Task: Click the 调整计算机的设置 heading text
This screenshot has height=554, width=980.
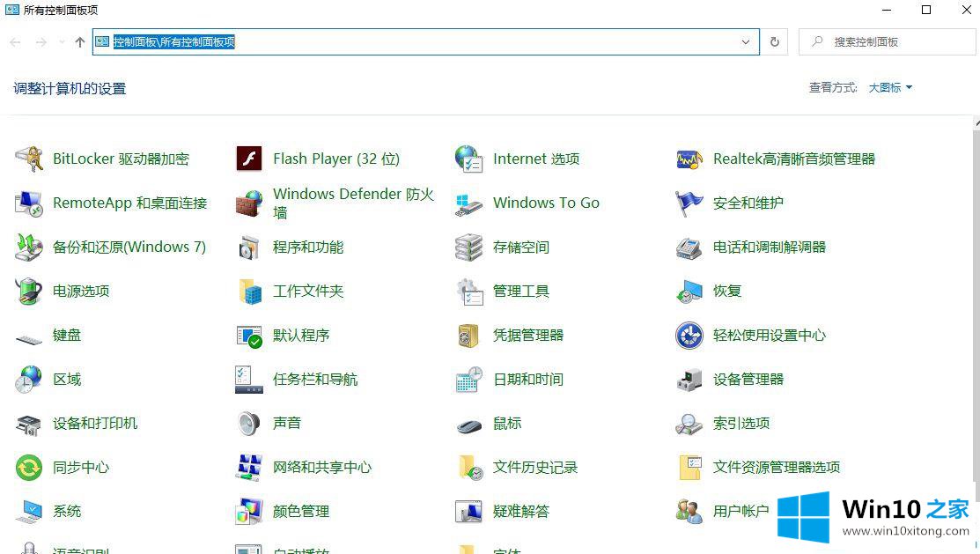Action: pyautogui.click(x=70, y=89)
